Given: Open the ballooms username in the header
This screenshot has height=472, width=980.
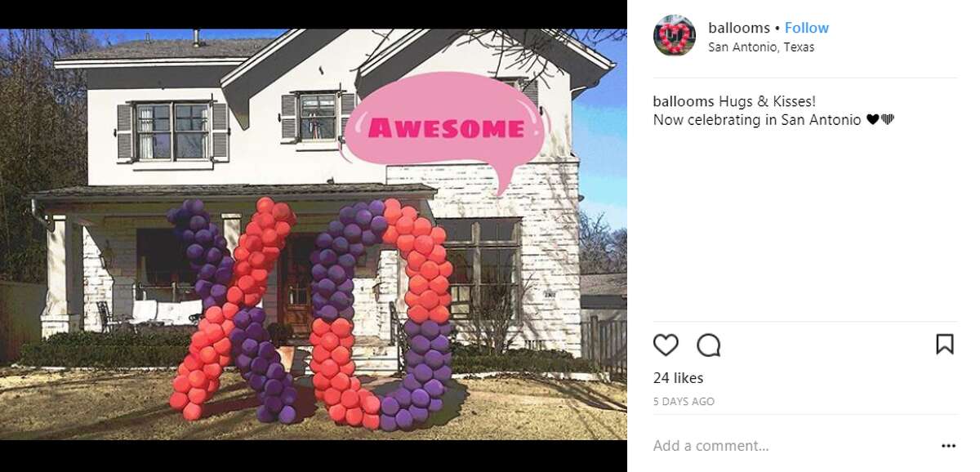Looking at the screenshot, I should coord(739,28).
